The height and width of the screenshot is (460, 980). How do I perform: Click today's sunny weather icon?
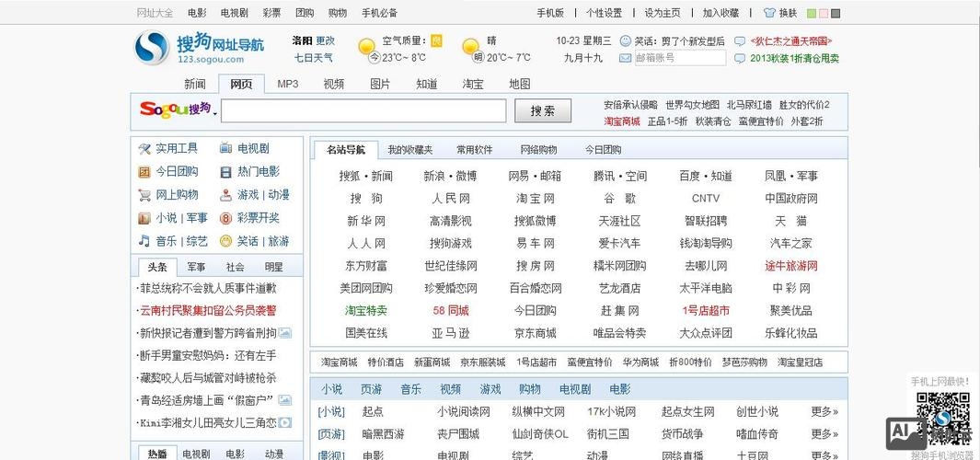(366, 47)
